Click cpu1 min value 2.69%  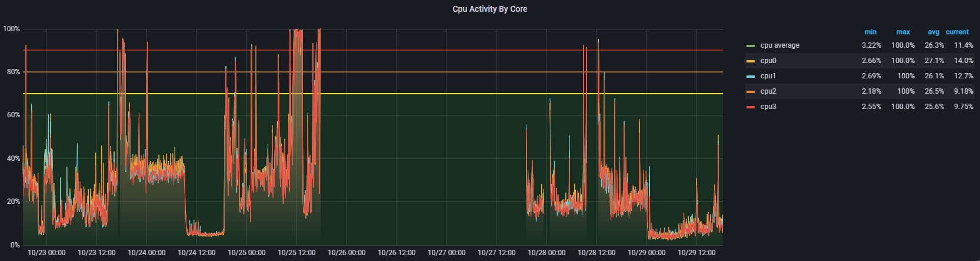point(872,76)
